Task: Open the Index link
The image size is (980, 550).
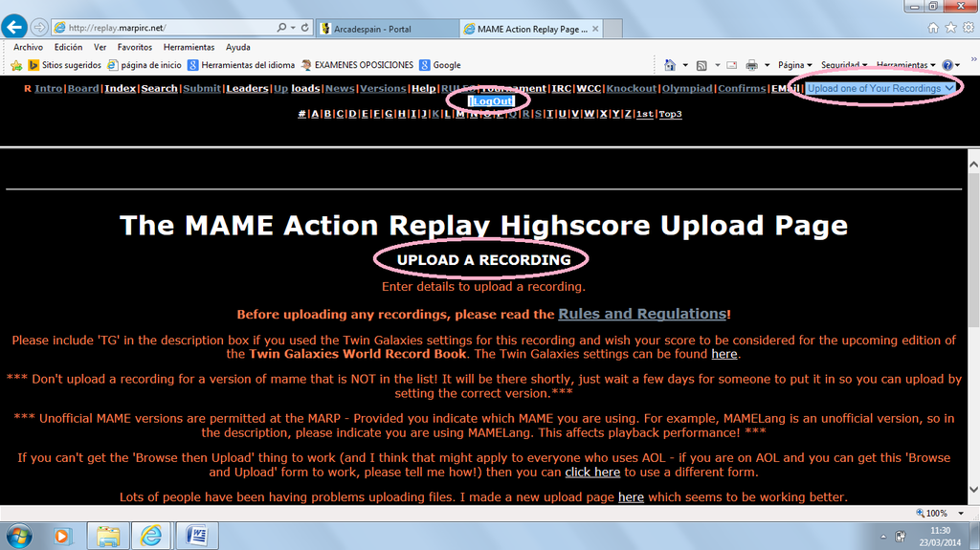Action: 120,88
